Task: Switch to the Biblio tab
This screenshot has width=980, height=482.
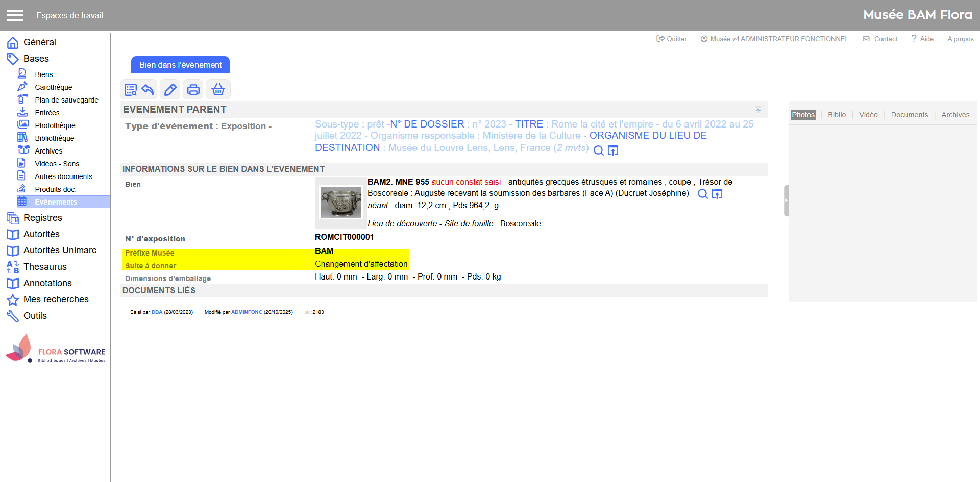Action: pyautogui.click(x=837, y=115)
